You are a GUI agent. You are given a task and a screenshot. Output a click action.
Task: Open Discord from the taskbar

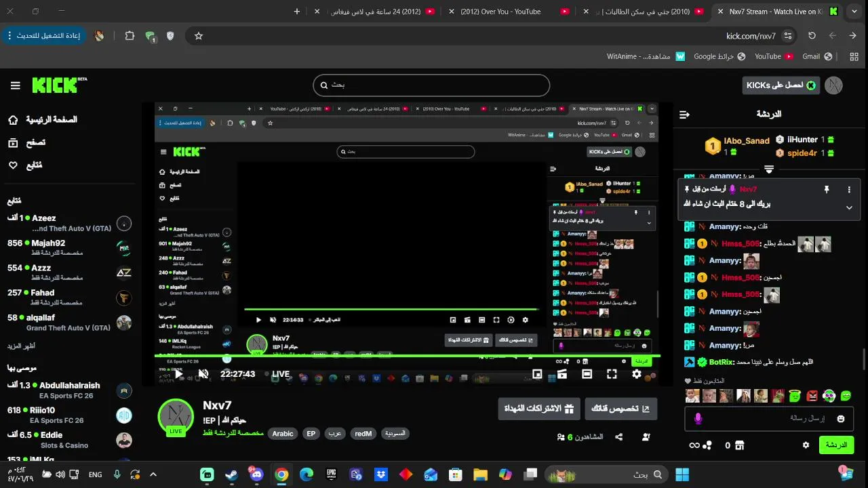(256, 474)
